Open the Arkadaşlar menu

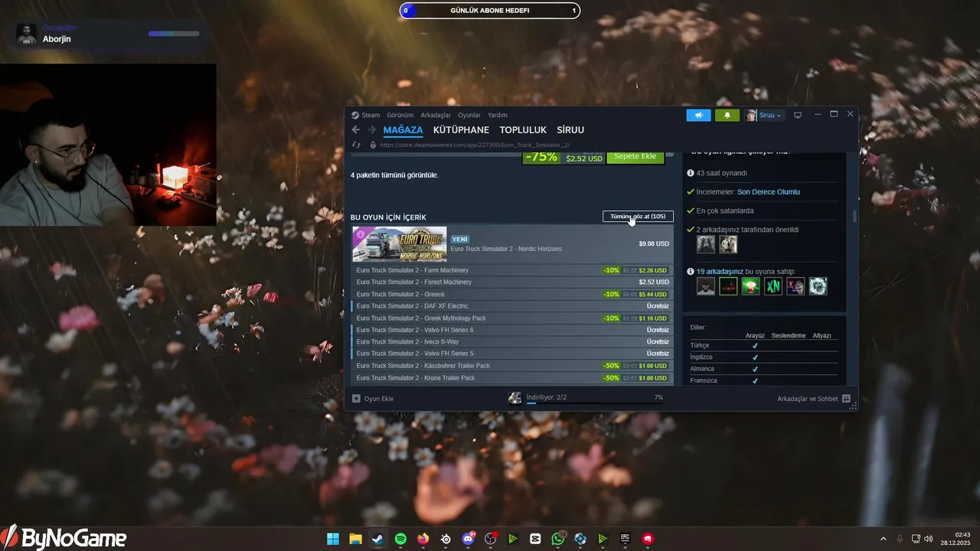436,115
